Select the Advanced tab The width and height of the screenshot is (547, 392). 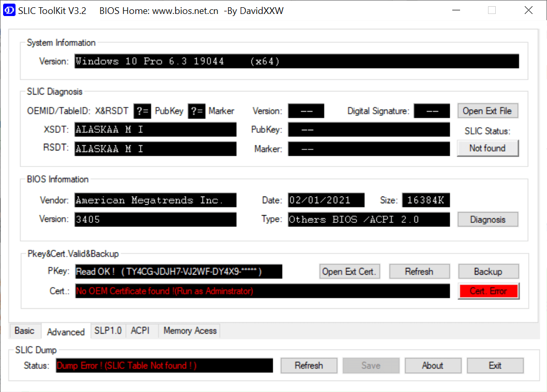(x=66, y=331)
